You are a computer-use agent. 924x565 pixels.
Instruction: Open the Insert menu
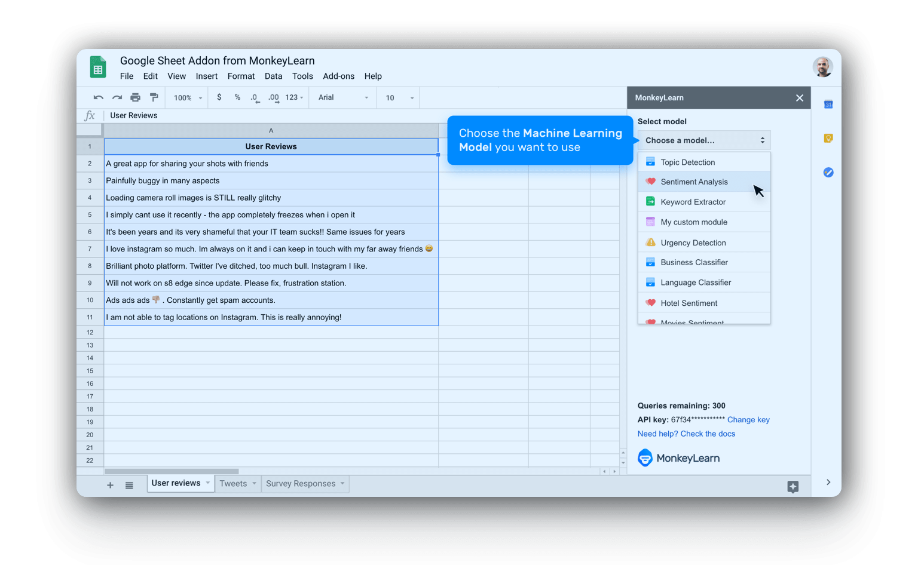[207, 76]
